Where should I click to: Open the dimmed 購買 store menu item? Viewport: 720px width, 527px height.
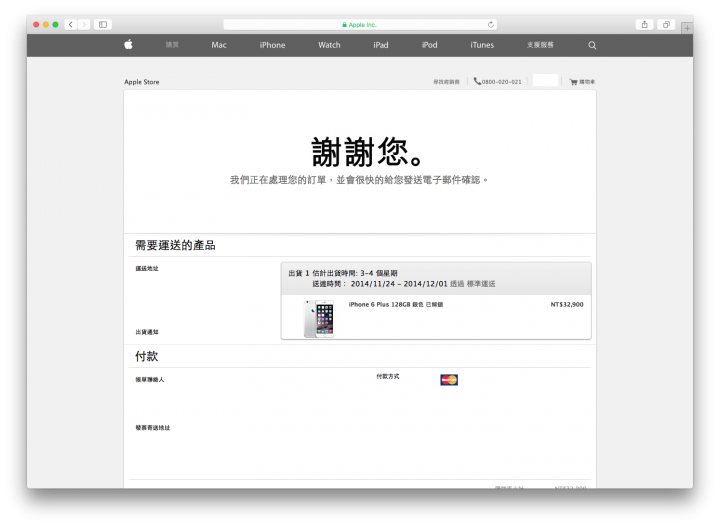pyautogui.click(x=172, y=45)
